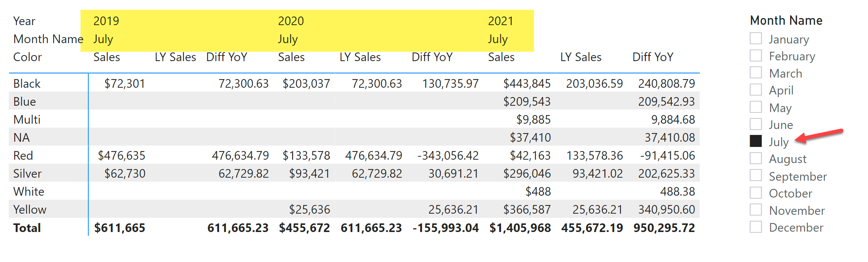Screen dimensions: 868x262
Task: Select the 2019 year column header
Action: tap(106, 21)
